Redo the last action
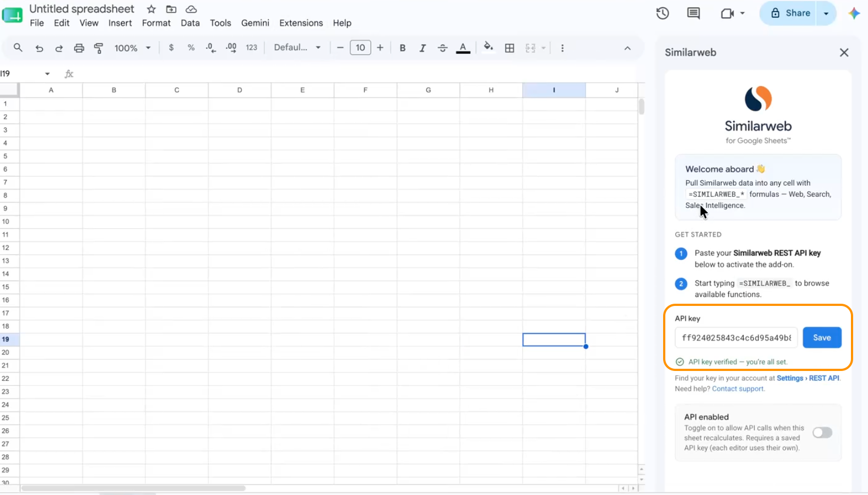Viewport: 868px width, 495px height. coord(59,48)
